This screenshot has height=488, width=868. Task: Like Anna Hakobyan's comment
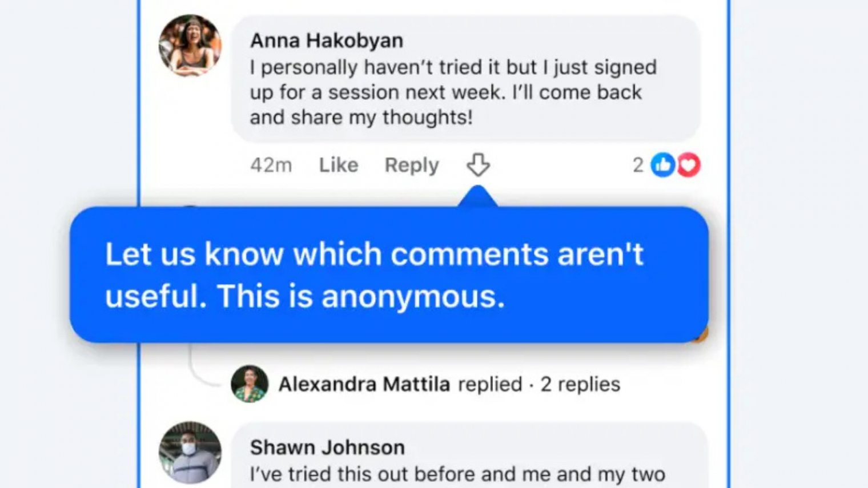[339, 165]
